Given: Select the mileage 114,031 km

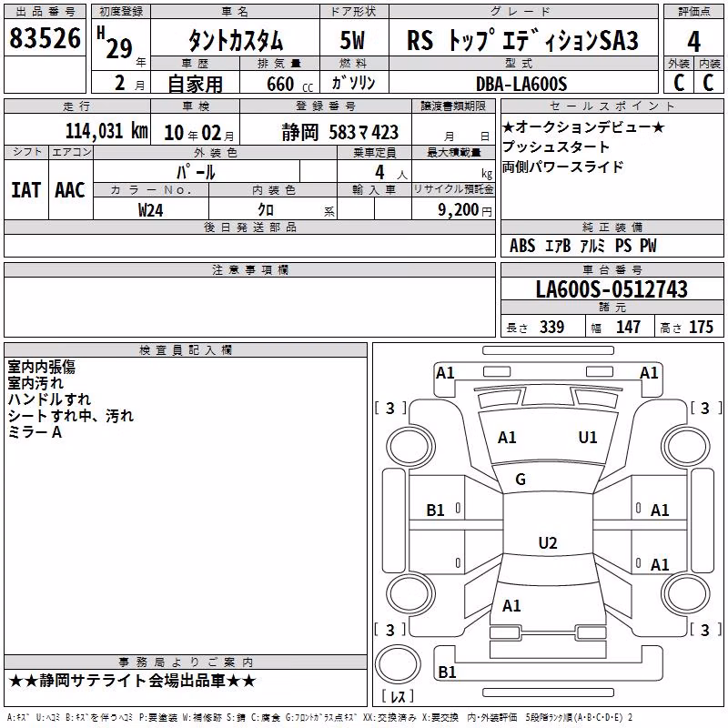Looking at the screenshot, I should (106, 131).
